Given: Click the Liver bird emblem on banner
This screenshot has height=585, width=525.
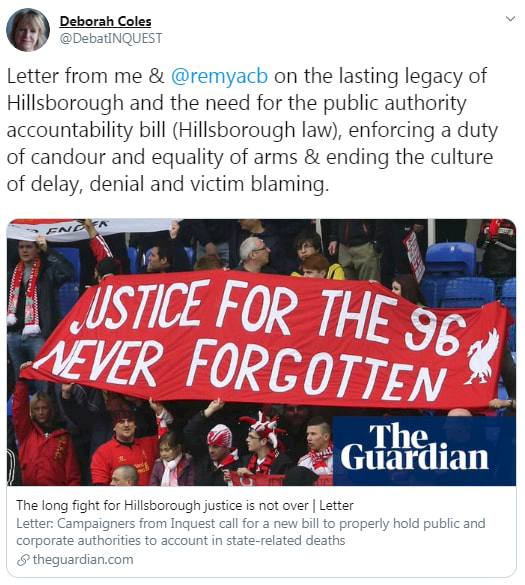Looking at the screenshot, I should (x=482, y=356).
